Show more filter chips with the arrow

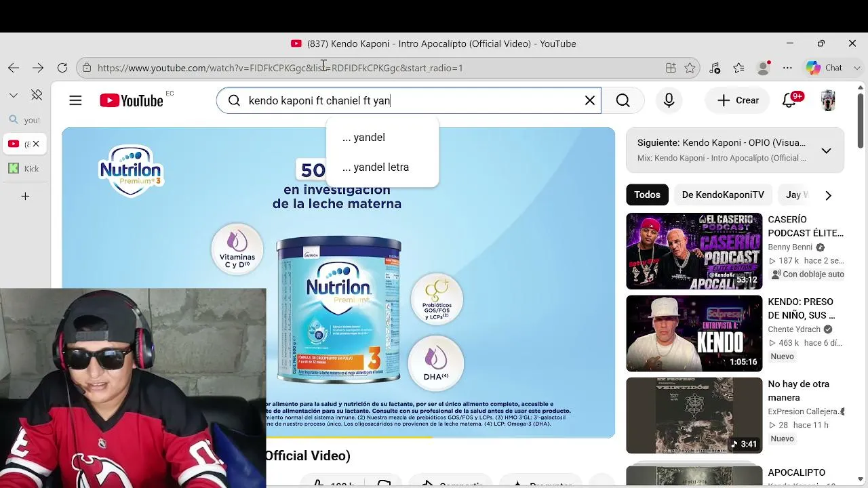click(x=828, y=195)
